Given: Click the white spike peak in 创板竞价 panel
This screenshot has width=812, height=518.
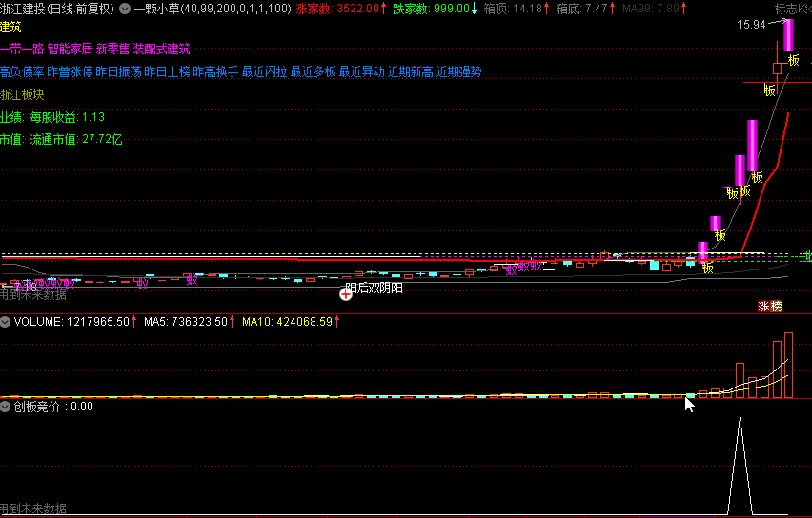Looking at the screenshot, I should coord(740,419).
